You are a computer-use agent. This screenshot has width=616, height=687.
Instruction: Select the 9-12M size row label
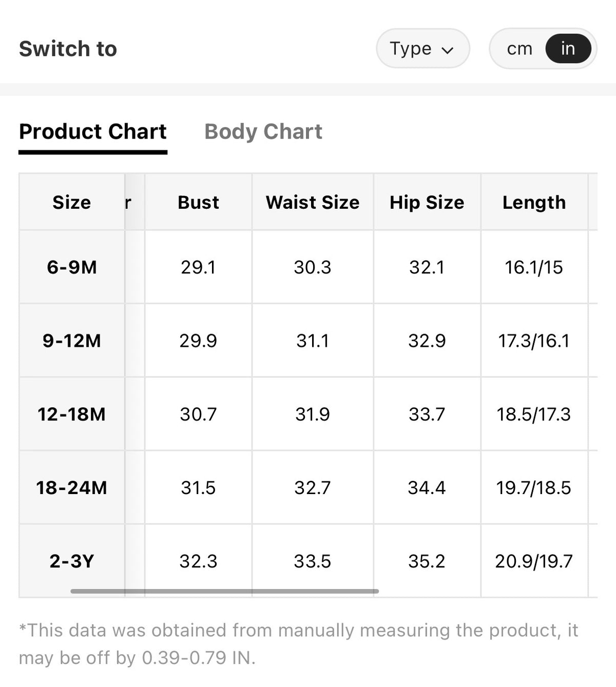[72, 340]
